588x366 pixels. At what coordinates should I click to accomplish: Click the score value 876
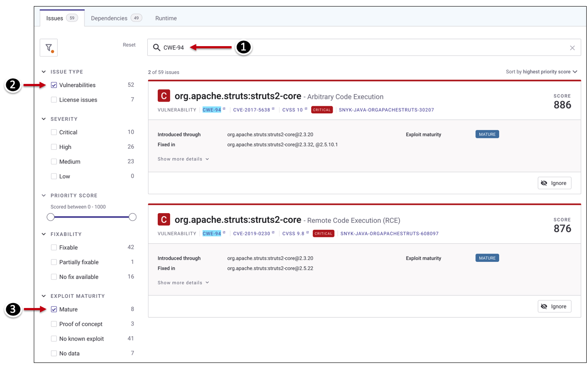(x=563, y=229)
